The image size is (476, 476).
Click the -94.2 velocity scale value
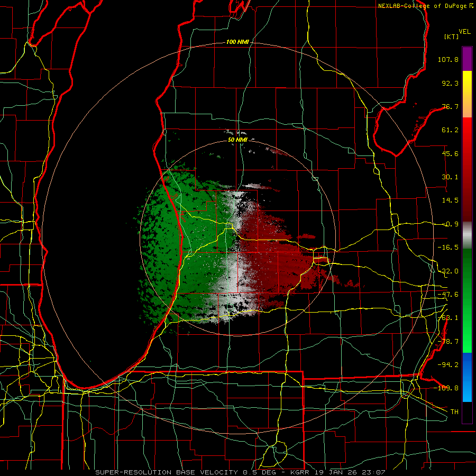point(448,365)
